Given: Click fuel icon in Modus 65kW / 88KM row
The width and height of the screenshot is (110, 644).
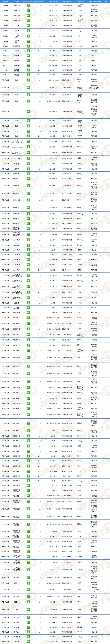Looking at the screenshot, I should pos(28,562).
